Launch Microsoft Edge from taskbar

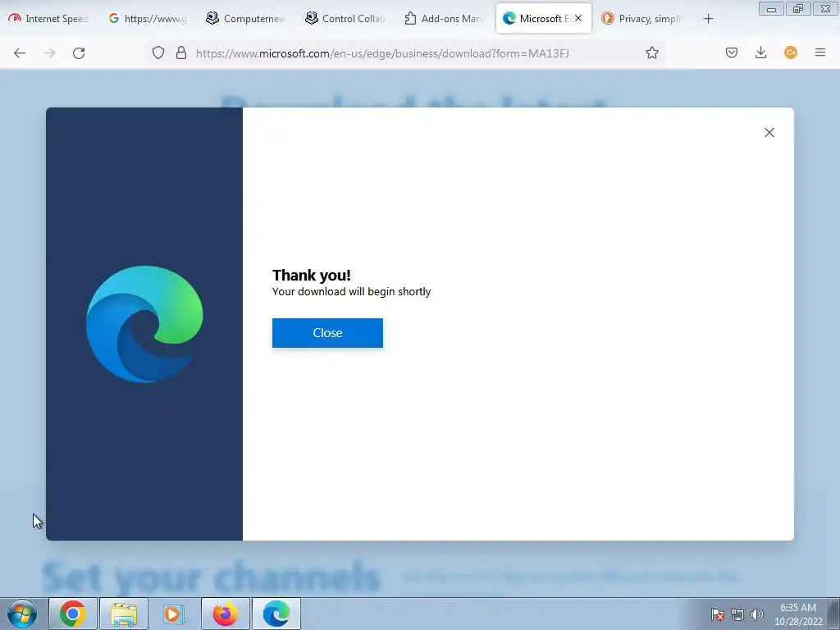(276, 614)
